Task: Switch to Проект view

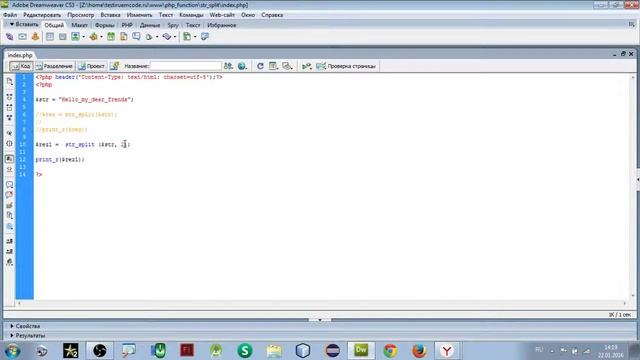Action: [92, 66]
